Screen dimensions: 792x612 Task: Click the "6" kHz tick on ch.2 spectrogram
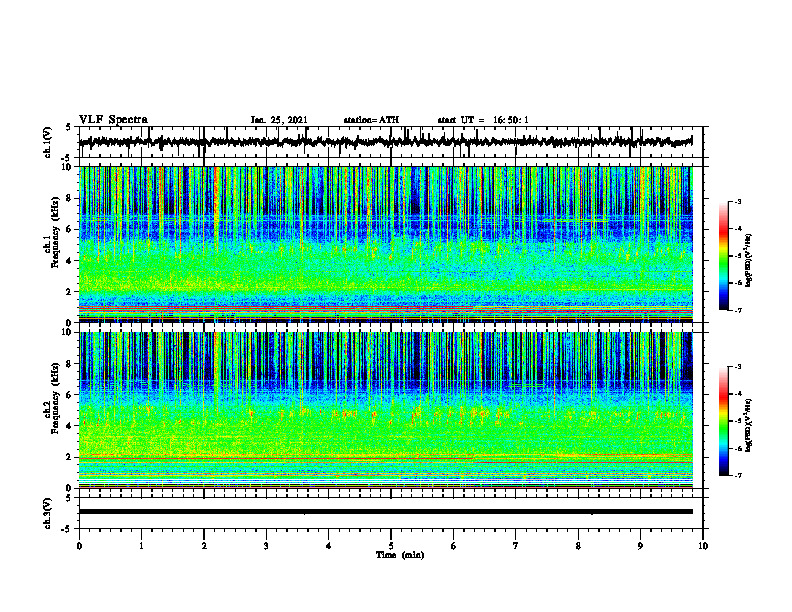coord(71,395)
